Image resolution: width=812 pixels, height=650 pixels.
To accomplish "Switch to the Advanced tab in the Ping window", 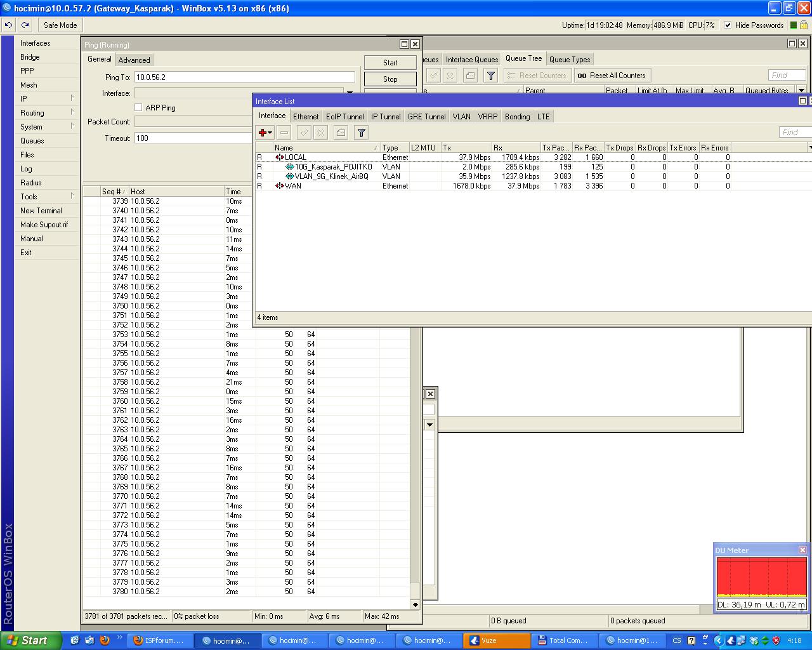I will click(134, 60).
